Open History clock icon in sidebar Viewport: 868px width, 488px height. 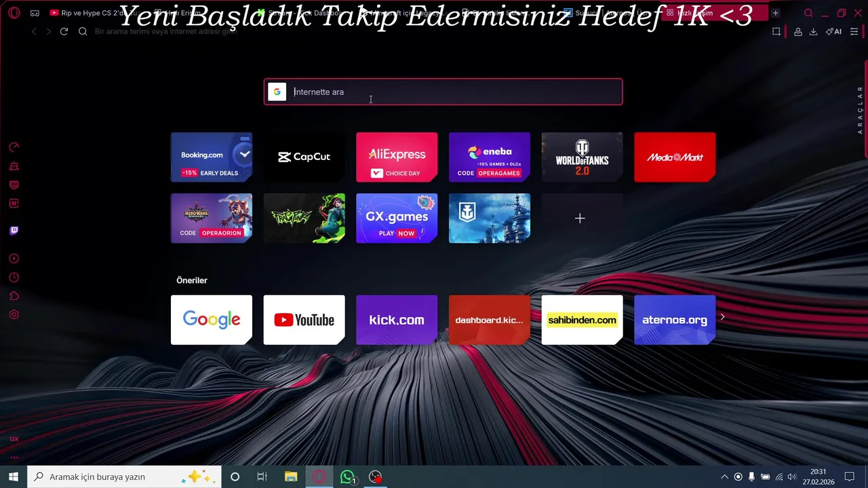[14, 277]
